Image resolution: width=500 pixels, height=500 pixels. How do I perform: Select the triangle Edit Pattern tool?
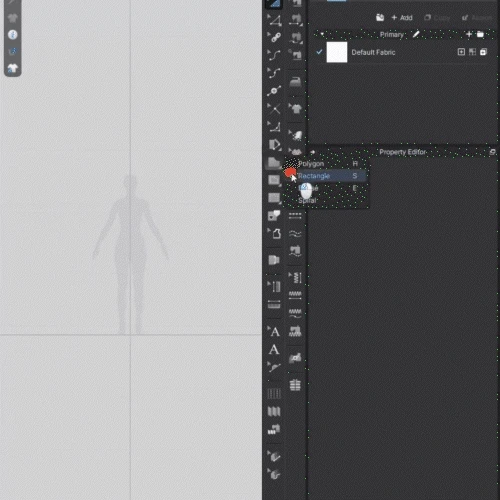click(275, 21)
